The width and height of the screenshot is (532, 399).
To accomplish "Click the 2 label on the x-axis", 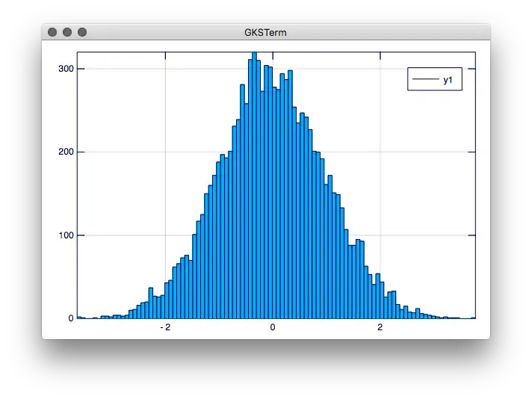I will pos(380,327).
